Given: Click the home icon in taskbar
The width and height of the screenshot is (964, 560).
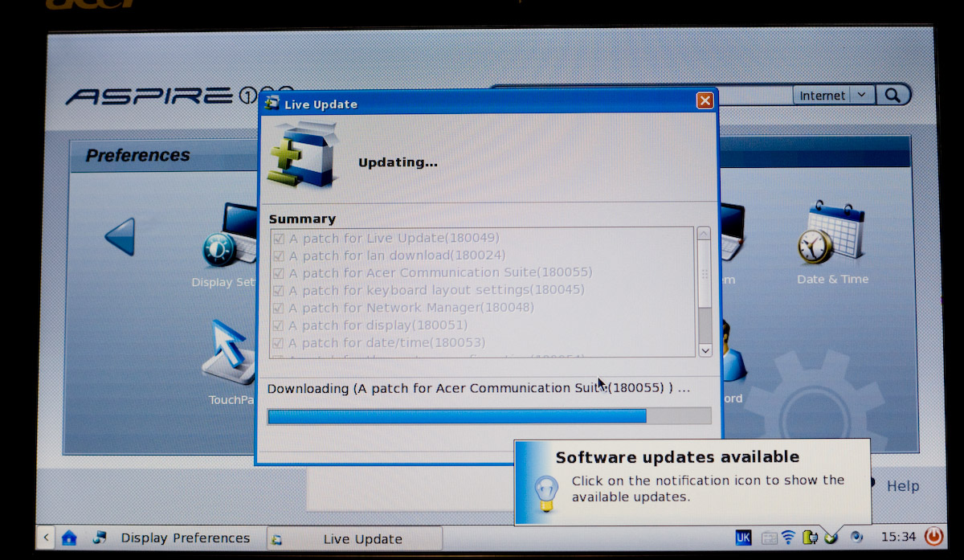Looking at the screenshot, I should (69, 538).
